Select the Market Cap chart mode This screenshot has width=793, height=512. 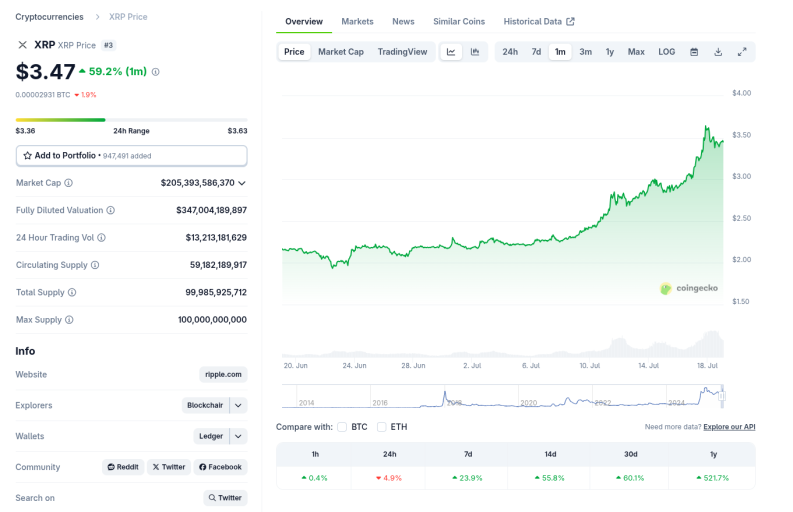pyautogui.click(x=340, y=52)
